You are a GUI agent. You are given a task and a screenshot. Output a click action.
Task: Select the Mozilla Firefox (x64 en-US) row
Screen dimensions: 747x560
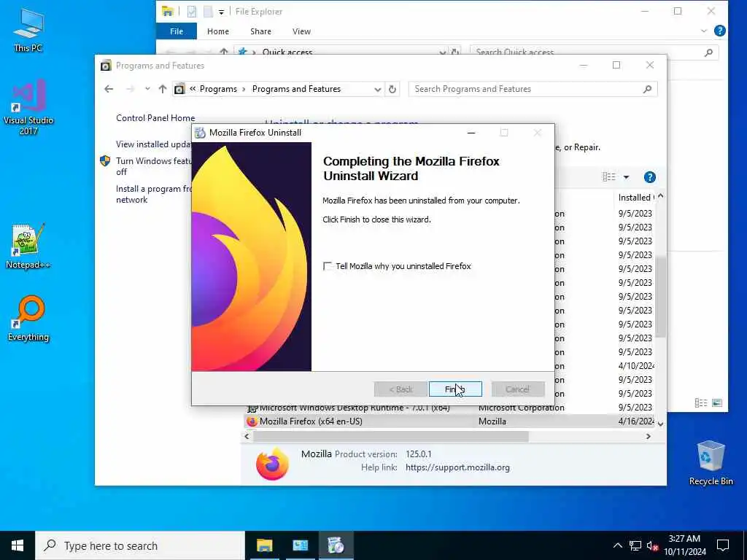coord(450,421)
